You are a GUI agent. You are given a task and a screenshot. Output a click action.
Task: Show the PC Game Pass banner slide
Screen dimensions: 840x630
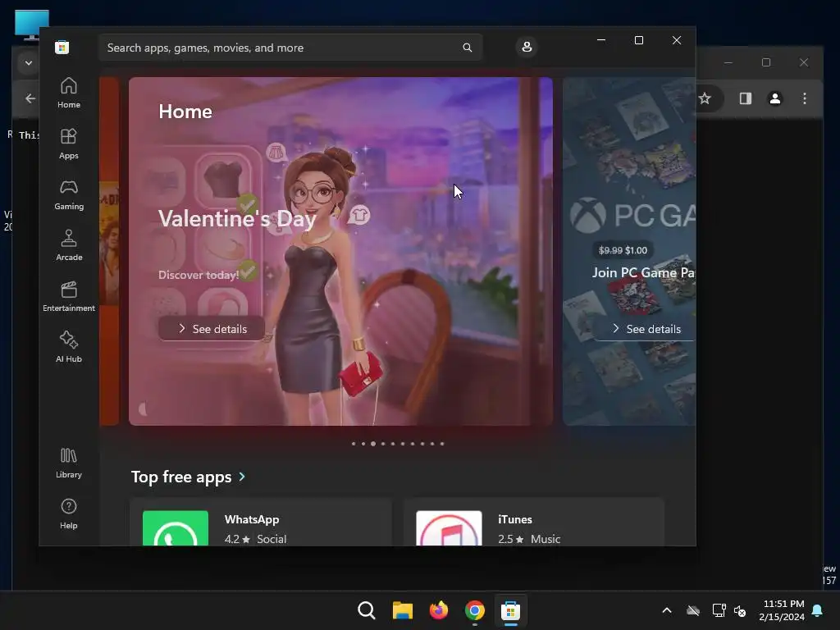coord(629,251)
